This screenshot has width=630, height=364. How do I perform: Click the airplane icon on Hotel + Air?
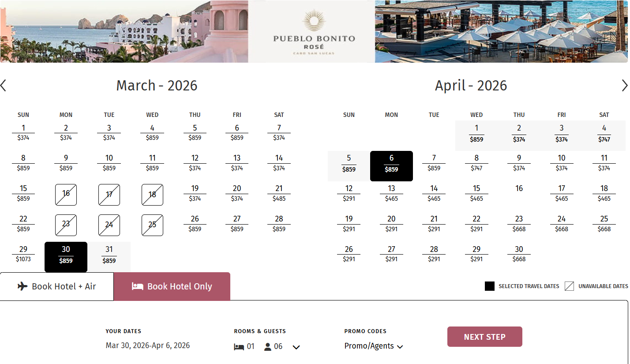coord(22,286)
